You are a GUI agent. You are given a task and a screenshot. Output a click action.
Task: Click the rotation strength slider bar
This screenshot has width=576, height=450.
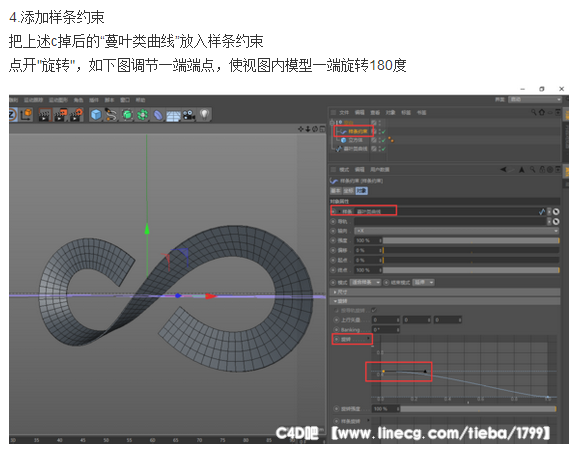pos(478,409)
